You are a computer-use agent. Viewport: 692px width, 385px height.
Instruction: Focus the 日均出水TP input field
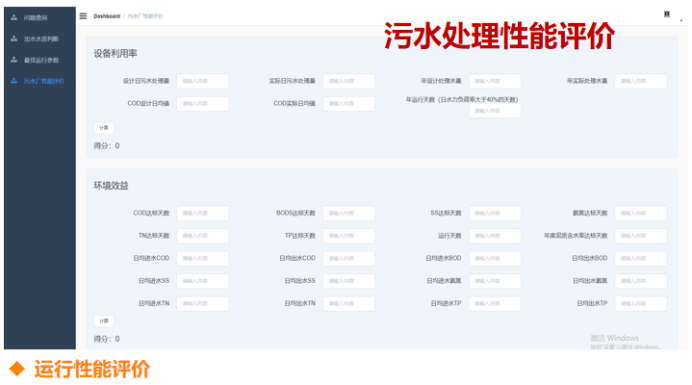click(641, 303)
